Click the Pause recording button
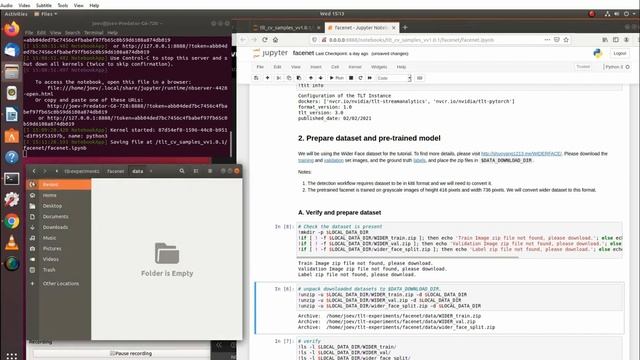 click(121, 353)
